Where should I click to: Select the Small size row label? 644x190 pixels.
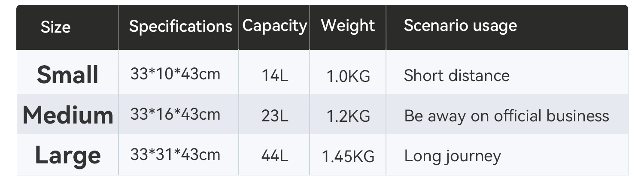[x=68, y=74]
